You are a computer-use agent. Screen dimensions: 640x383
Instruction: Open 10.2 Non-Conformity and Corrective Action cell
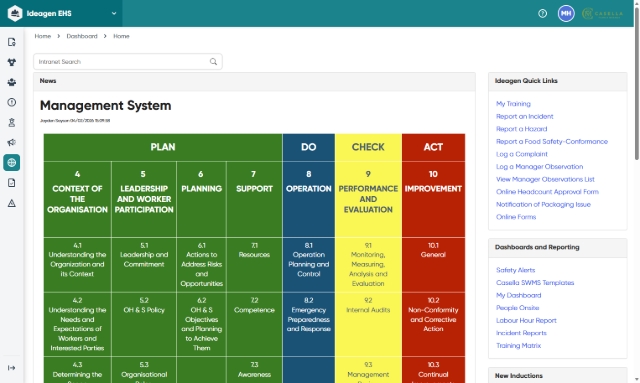point(433,324)
